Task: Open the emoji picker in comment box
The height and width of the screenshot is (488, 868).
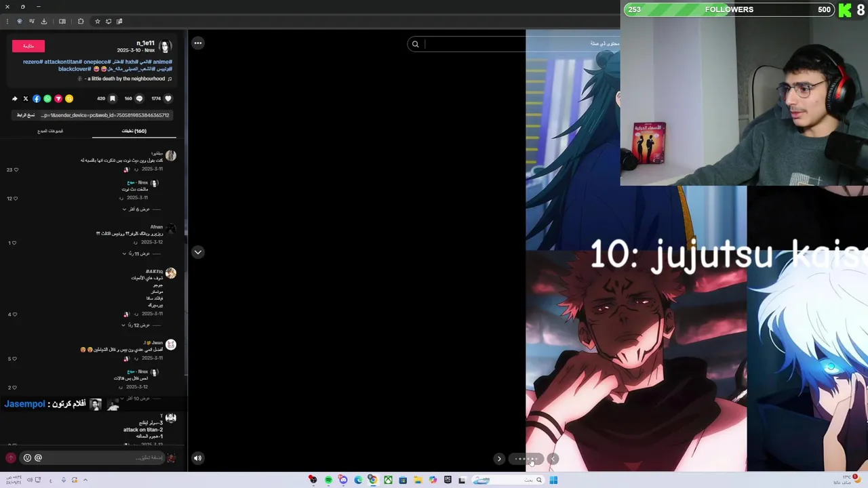Action: pyautogui.click(x=27, y=458)
